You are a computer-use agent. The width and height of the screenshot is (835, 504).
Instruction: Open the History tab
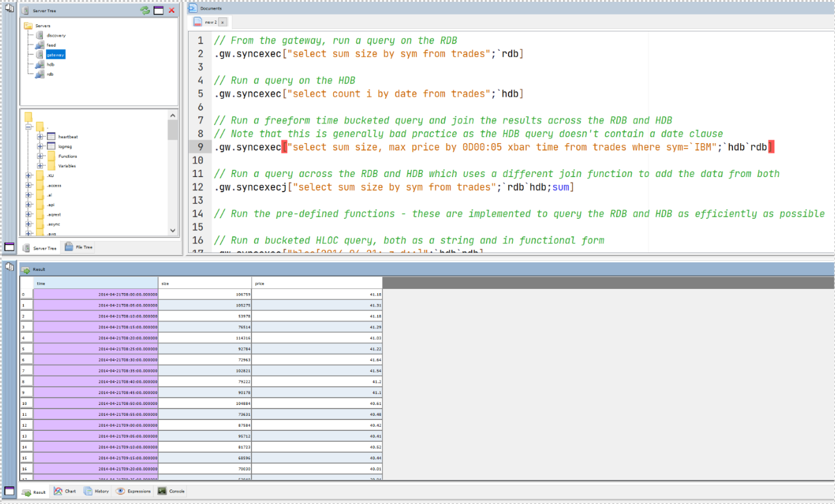(96, 491)
